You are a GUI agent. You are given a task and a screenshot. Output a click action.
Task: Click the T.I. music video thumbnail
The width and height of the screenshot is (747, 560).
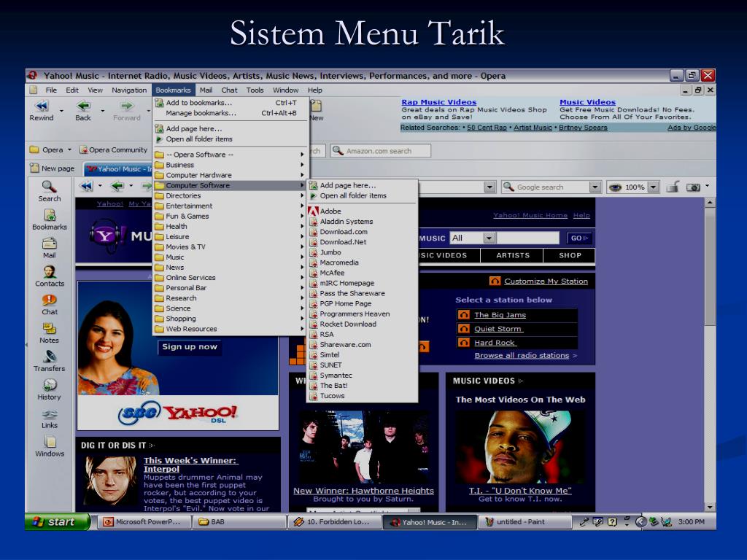(x=520, y=447)
